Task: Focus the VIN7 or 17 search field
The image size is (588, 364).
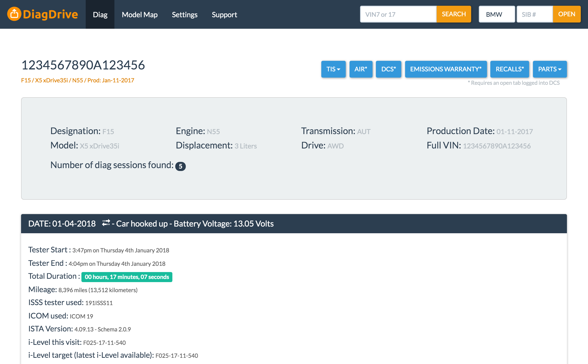Action: (398, 14)
